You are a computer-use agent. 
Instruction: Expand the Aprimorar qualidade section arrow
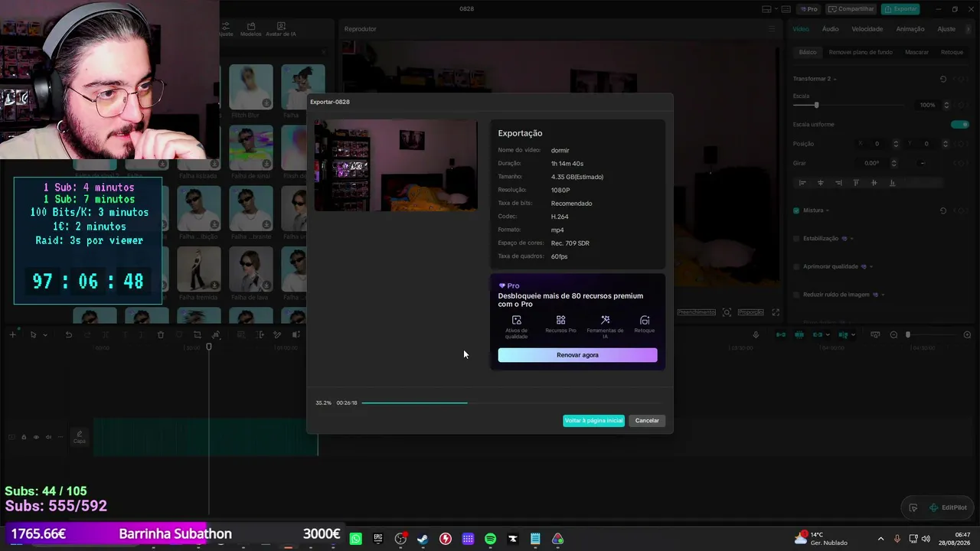click(x=871, y=266)
